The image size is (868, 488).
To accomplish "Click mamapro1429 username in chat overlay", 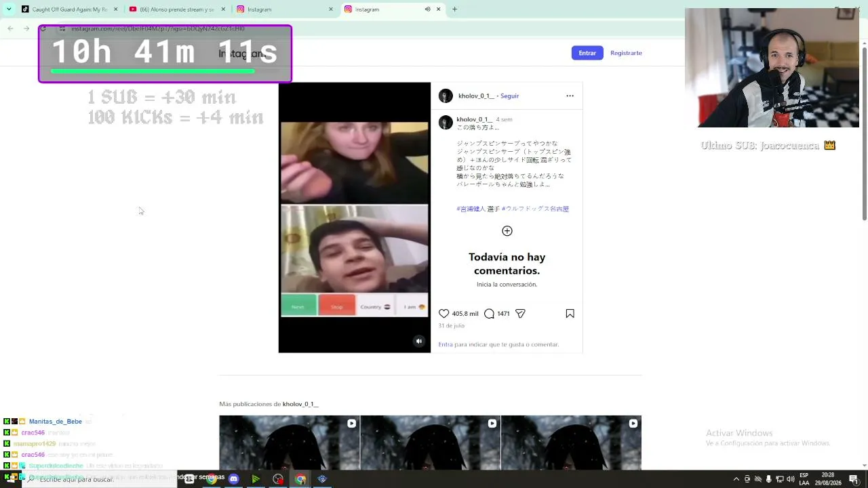I will [35, 444].
